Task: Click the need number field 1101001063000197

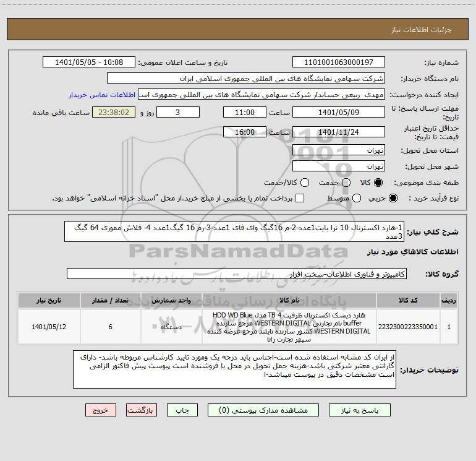Action: [x=339, y=62]
